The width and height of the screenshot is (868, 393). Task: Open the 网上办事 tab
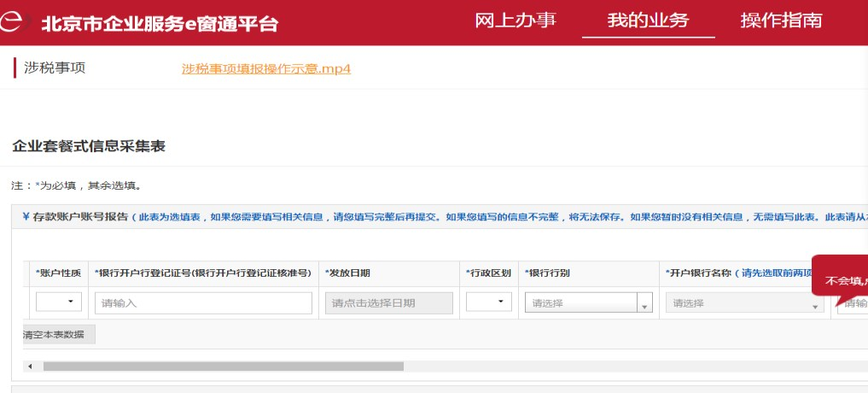click(516, 21)
